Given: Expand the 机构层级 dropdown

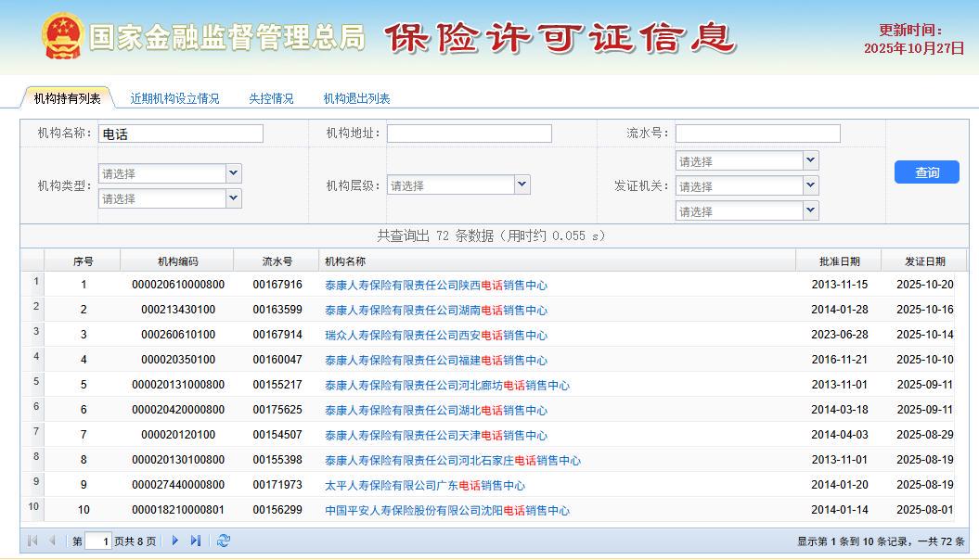Looking at the screenshot, I should pos(522,185).
